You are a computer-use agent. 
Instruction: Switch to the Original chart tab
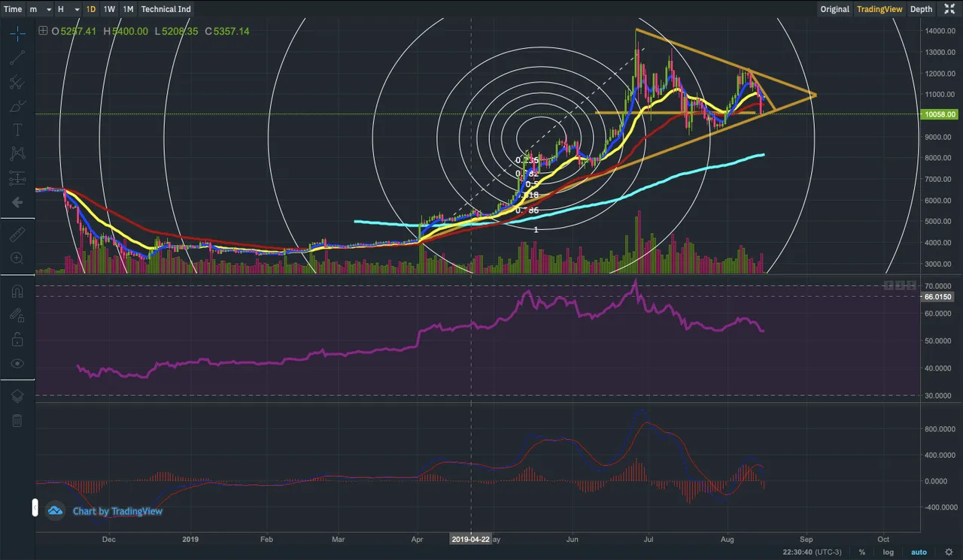click(834, 9)
